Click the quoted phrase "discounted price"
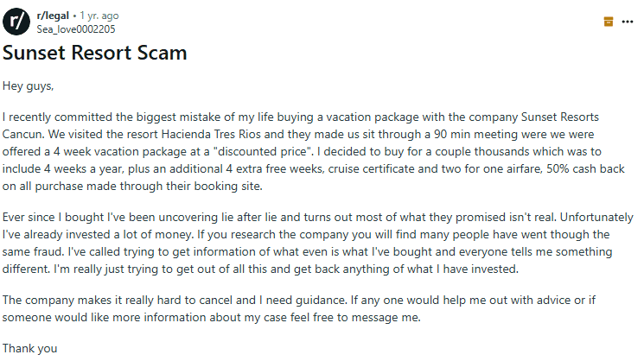644x361 pixels. 261,148
